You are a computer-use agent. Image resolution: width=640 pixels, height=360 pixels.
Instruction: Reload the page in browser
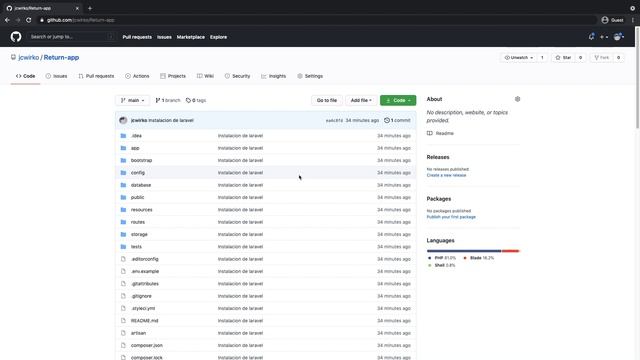(29, 20)
